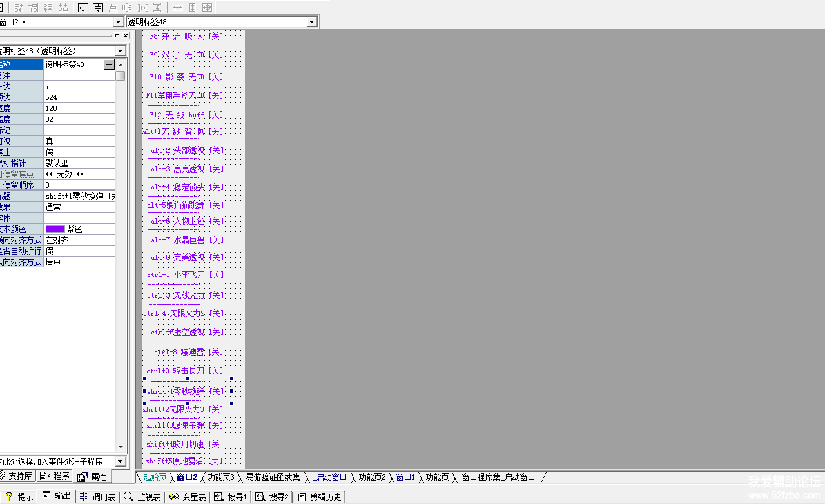The image size is (825, 504).
Task: Open the 窗口程序集_启动窗口 document tab
Action: [x=498, y=477]
